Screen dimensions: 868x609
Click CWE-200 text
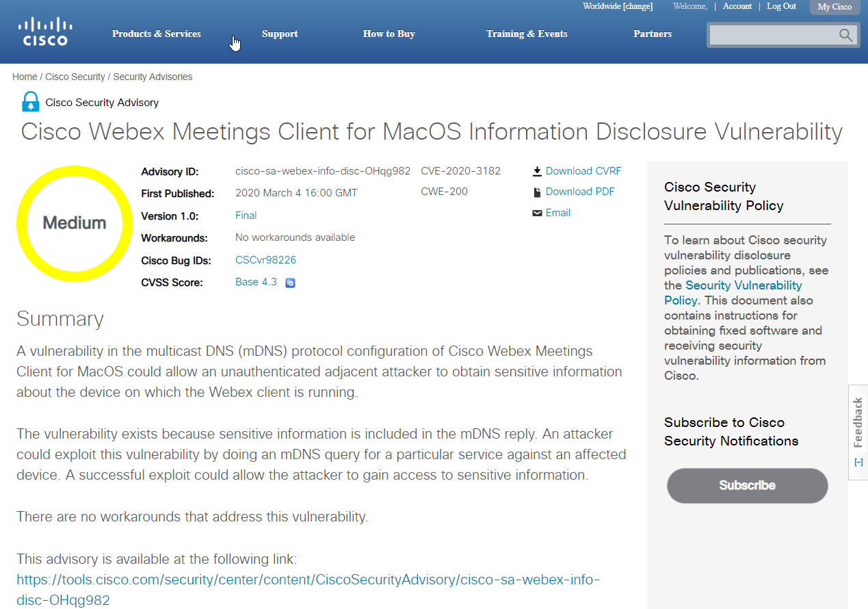pos(445,192)
